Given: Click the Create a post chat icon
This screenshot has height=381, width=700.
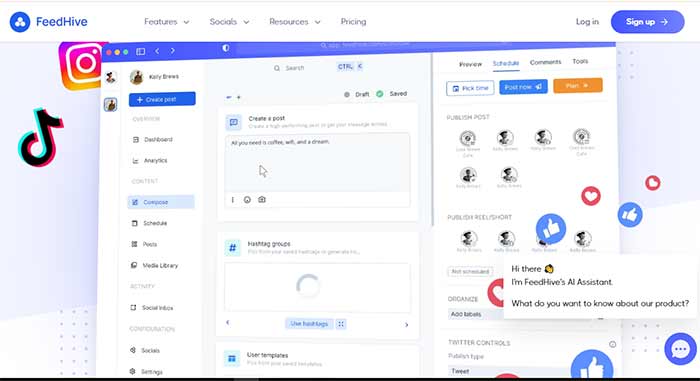Looking at the screenshot, I should 233,122.
